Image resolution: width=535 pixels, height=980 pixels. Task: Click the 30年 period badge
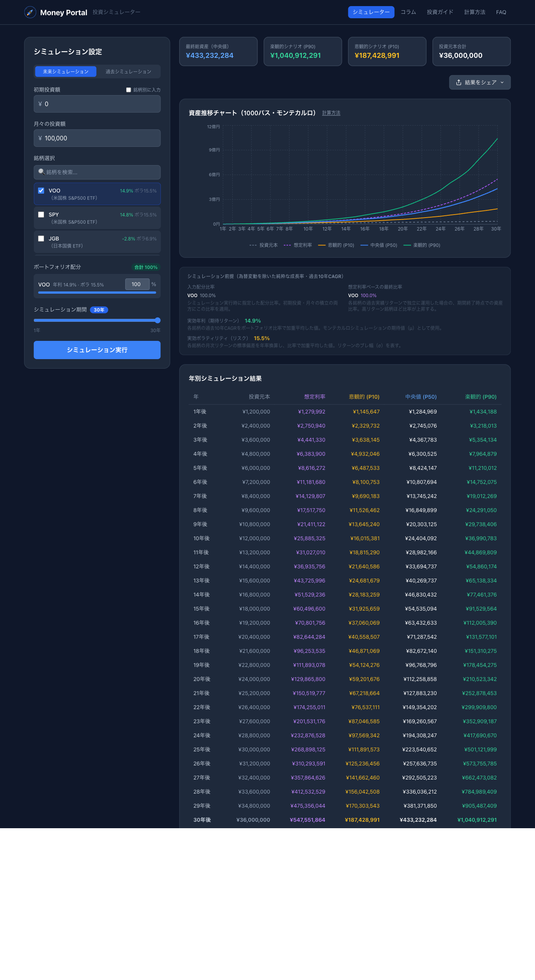tap(99, 310)
